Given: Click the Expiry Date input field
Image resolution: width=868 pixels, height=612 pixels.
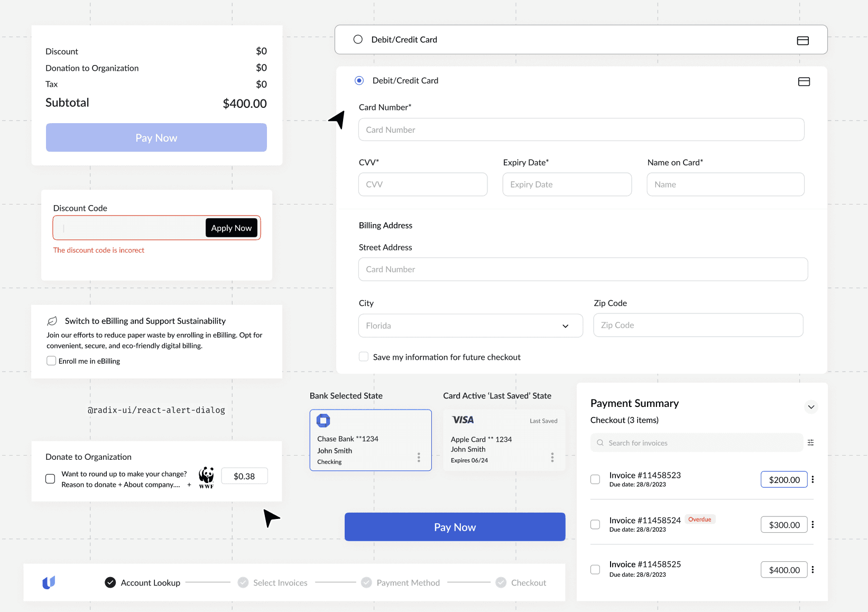Looking at the screenshot, I should 567,184.
